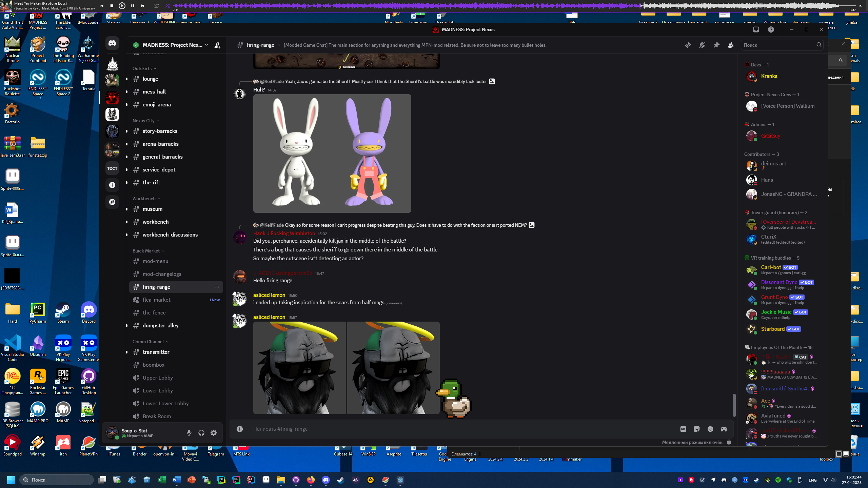
Task: Open the Windows Start menu
Action: pyautogui.click(x=11, y=480)
